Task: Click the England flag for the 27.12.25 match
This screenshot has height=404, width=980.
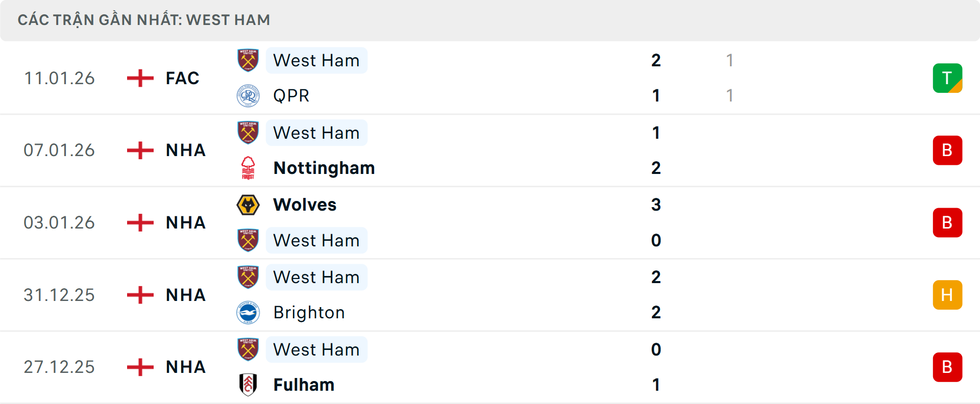Action: tap(139, 367)
